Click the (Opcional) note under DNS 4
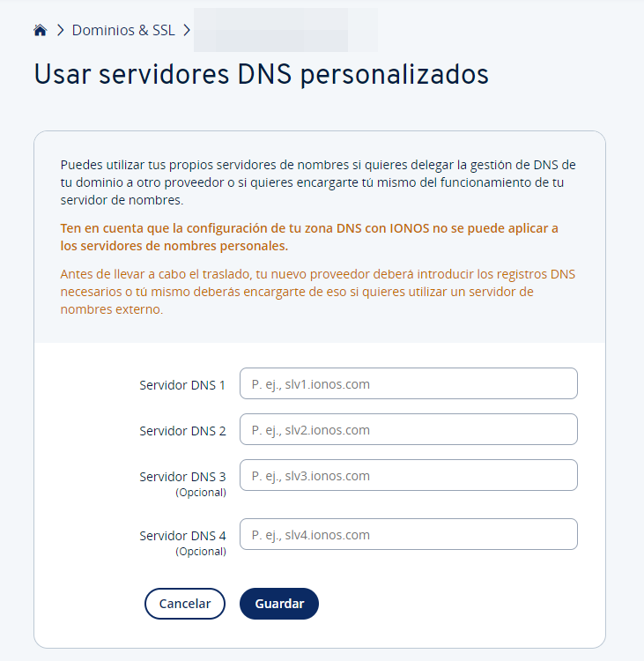The height and width of the screenshot is (661, 644). (x=201, y=552)
